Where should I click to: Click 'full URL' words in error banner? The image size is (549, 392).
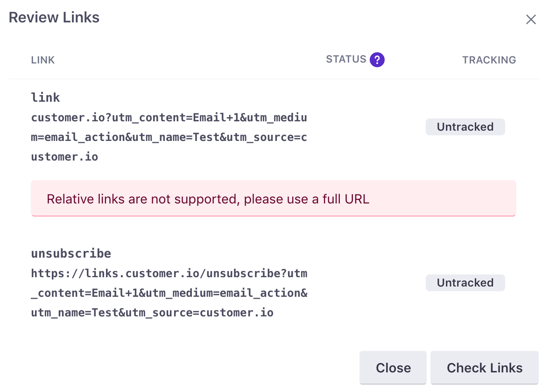345,199
